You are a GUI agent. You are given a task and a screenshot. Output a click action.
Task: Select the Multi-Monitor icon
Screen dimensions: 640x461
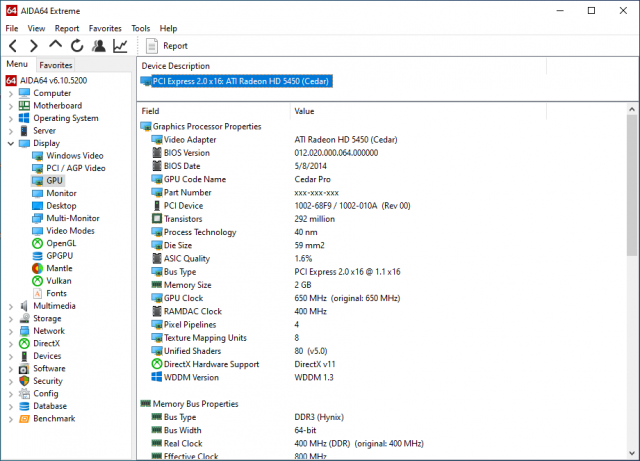pos(37,218)
